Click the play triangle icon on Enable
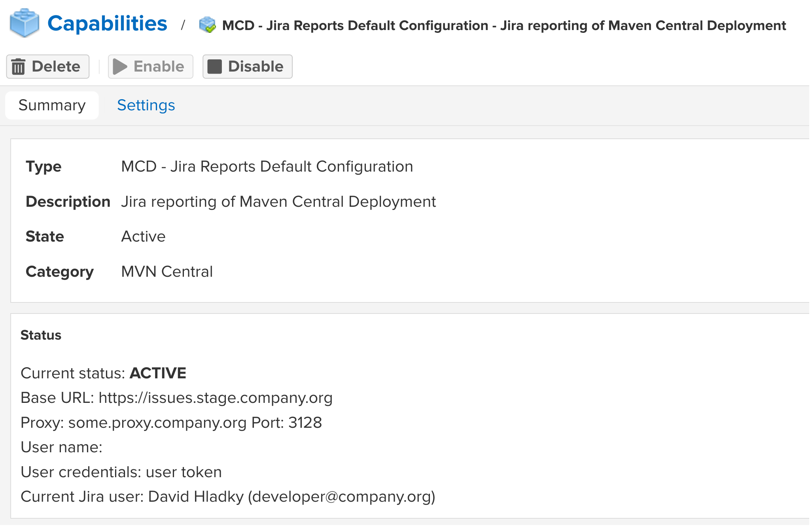The width and height of the screenshot is (812, 527). point(120,66)
